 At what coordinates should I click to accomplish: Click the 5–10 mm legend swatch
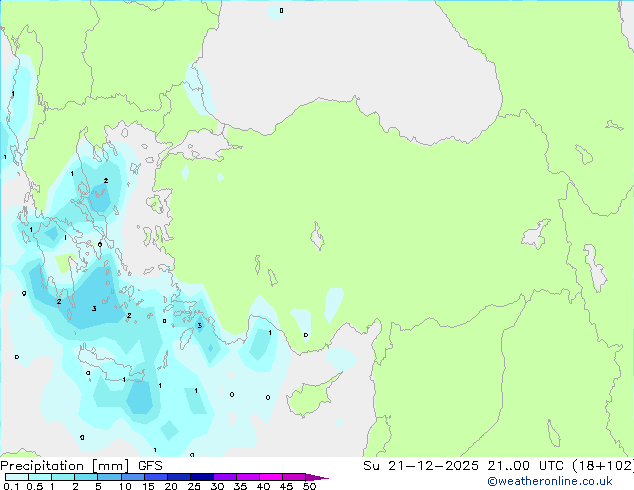pos(109,477)
